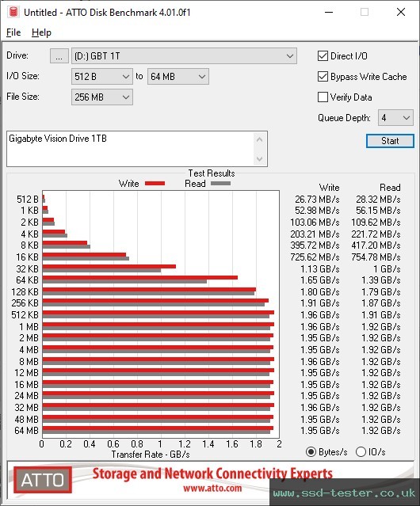Screen dimensions: 420x506
Task: Click the 1.13 GB/s write value
Action: (320, 268)
